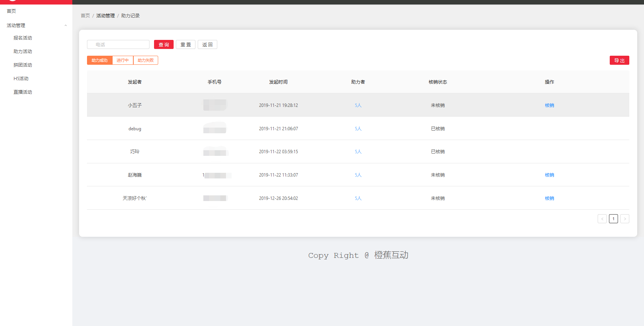Click the timestamp 2019-11-21 21:06:07
Screen dimensions: 644x326
coord(278,129)
